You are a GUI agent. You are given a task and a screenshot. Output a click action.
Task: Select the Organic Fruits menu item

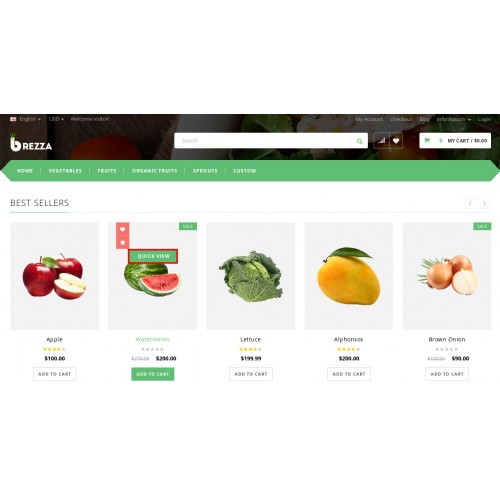(x=154, y=171)
